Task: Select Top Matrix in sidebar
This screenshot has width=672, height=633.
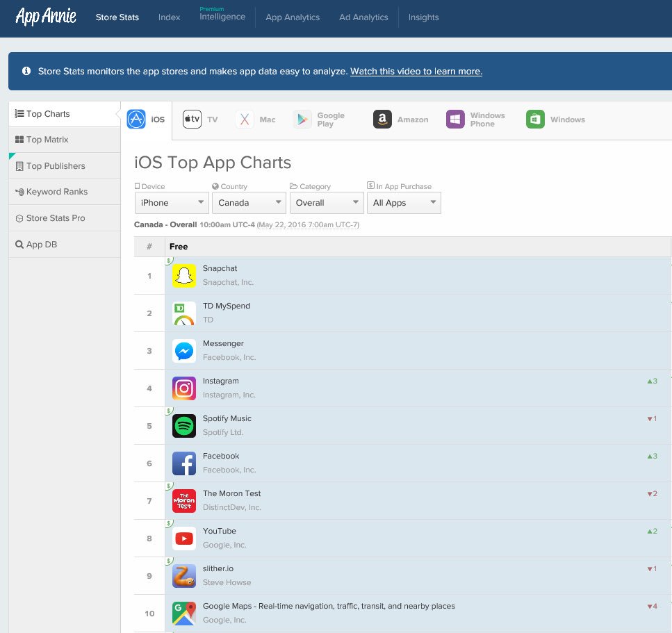Action: 65,140
